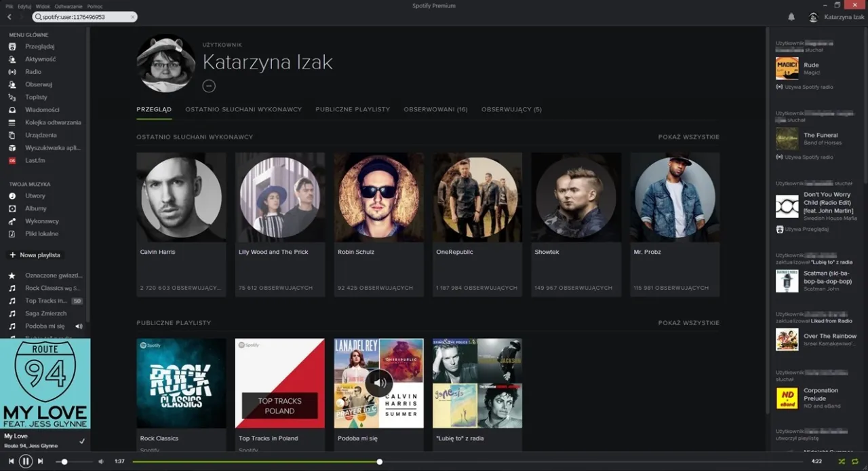Open Pliki lokalne local files
This screenshot has height=471, width=868.
tap(41, 233)
